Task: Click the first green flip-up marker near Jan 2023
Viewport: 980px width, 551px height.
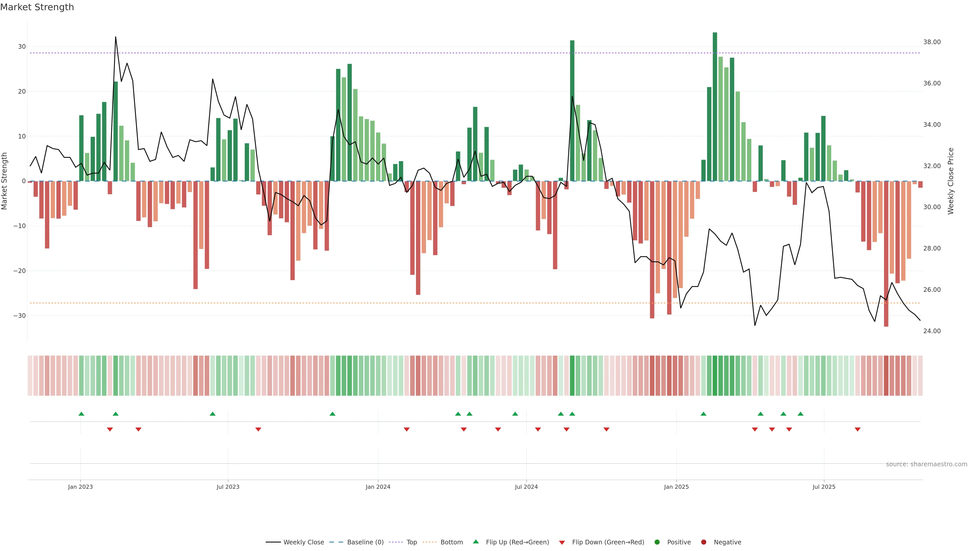Action: pos(81,414)
